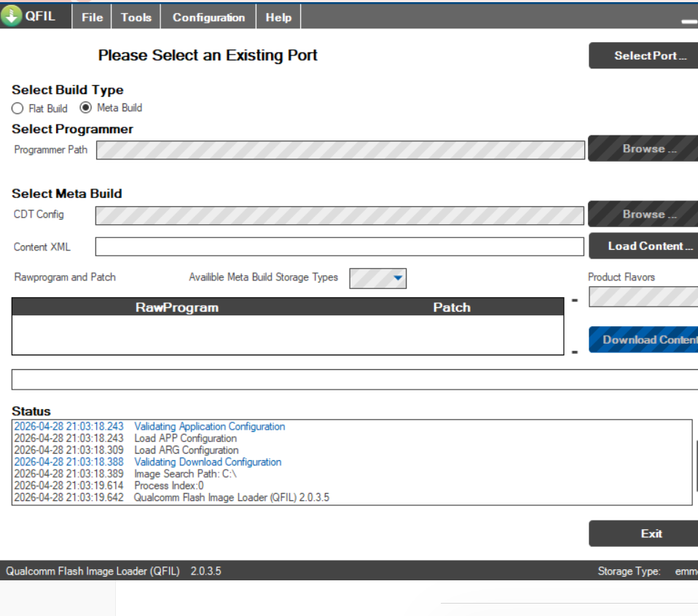Viewport: 698px width, 616px height.
Task: Click the Download Content button
Action: pos(643,340)
